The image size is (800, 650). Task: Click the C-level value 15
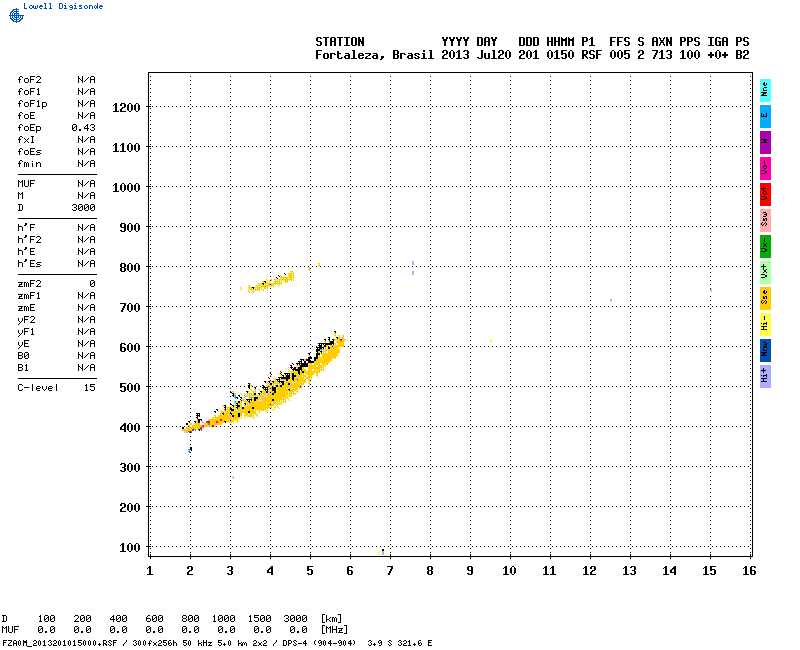[x=90, y=388]
